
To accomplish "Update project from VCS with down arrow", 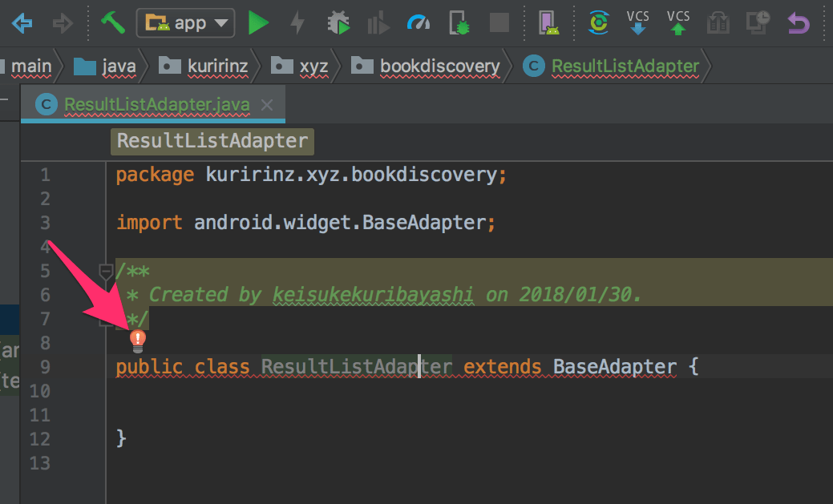I will click(637, 22).
